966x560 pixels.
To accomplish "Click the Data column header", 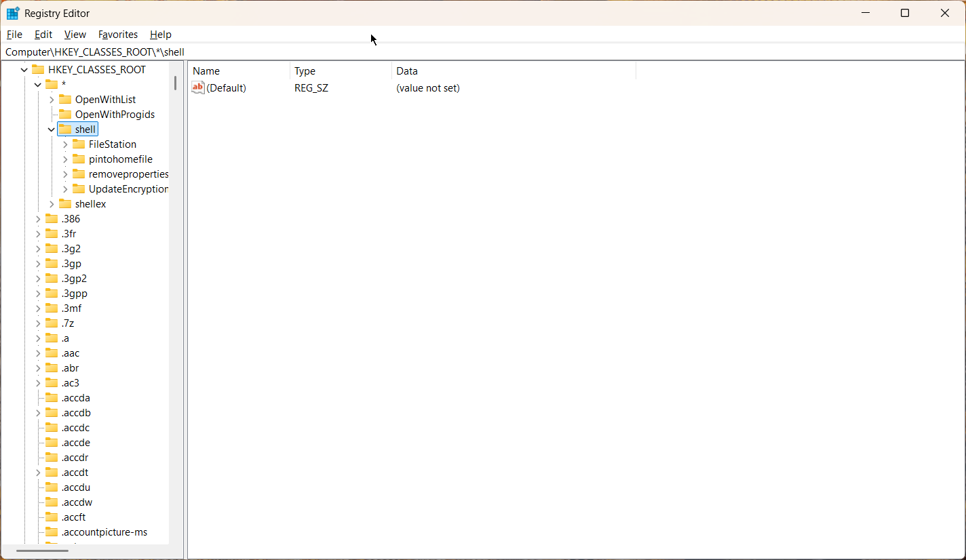I will 514,71.
